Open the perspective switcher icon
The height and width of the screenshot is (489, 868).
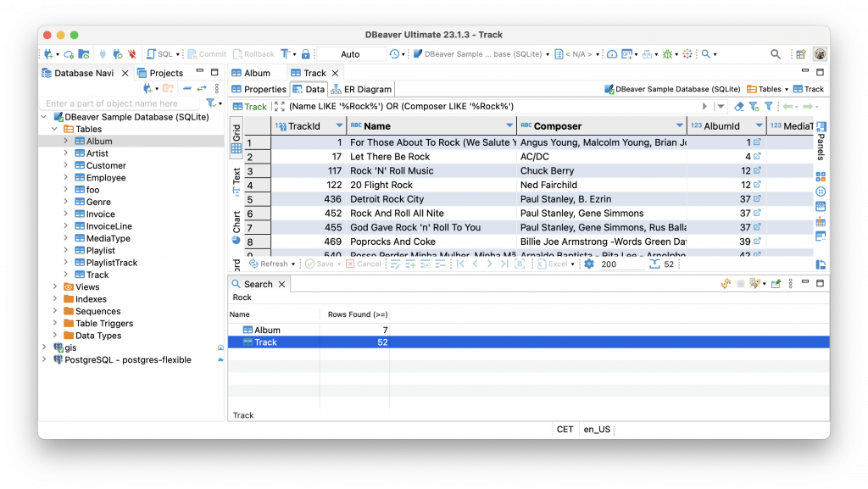click(x=801, y=54)
